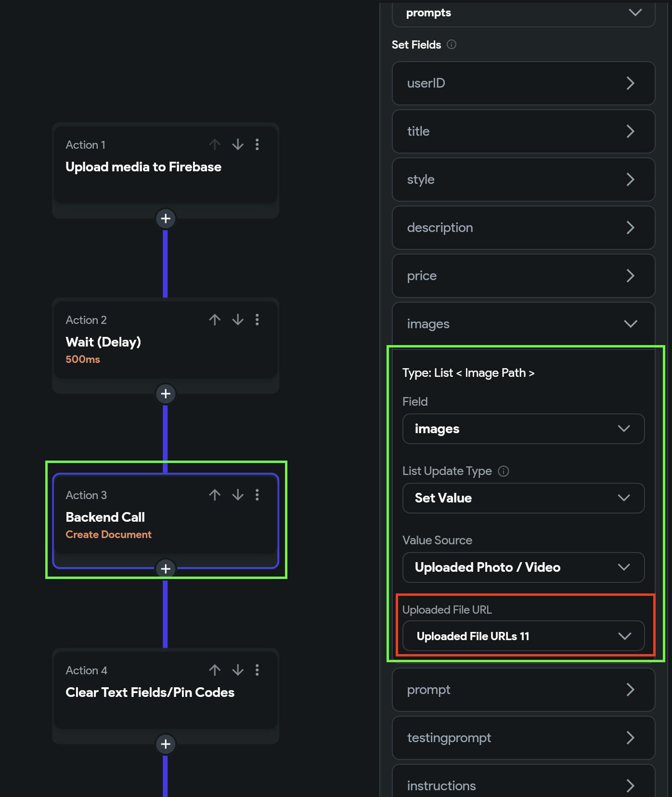This screenshot has height=797, width=672.
Task: Move Action 2 down with arrow icon
Action: tap(238, 320)
